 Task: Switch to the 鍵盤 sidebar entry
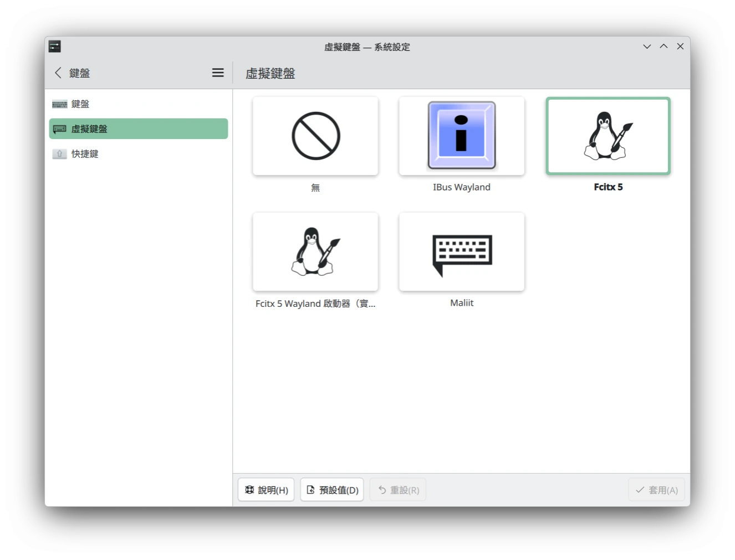[x=79, y=104]
